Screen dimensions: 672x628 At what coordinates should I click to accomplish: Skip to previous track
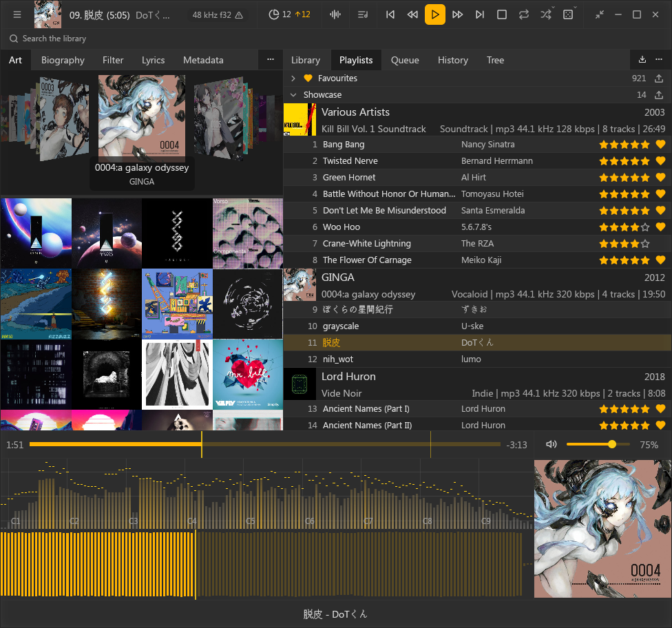coord(390,14)
